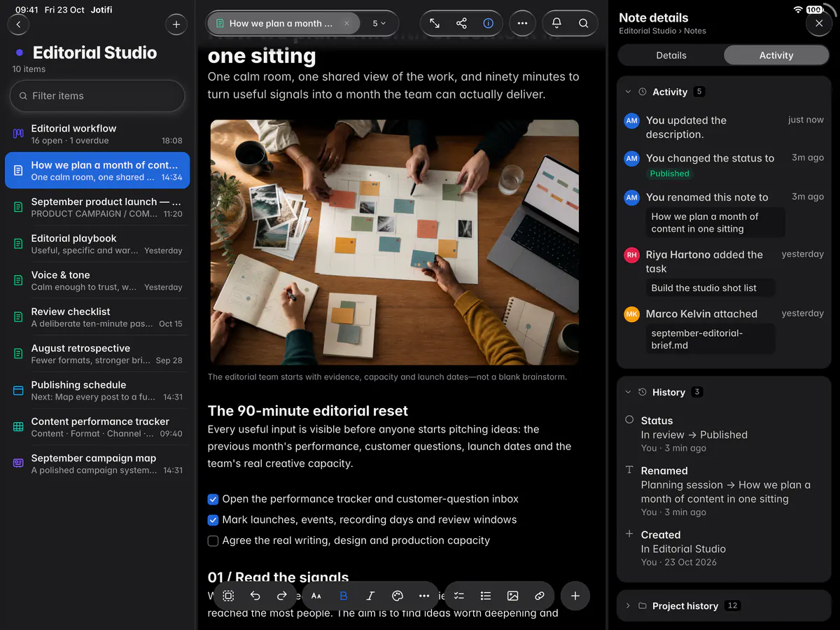Check 'Agree the real writing' checkbox
The image size is (840, 630).
click(213, 540)
